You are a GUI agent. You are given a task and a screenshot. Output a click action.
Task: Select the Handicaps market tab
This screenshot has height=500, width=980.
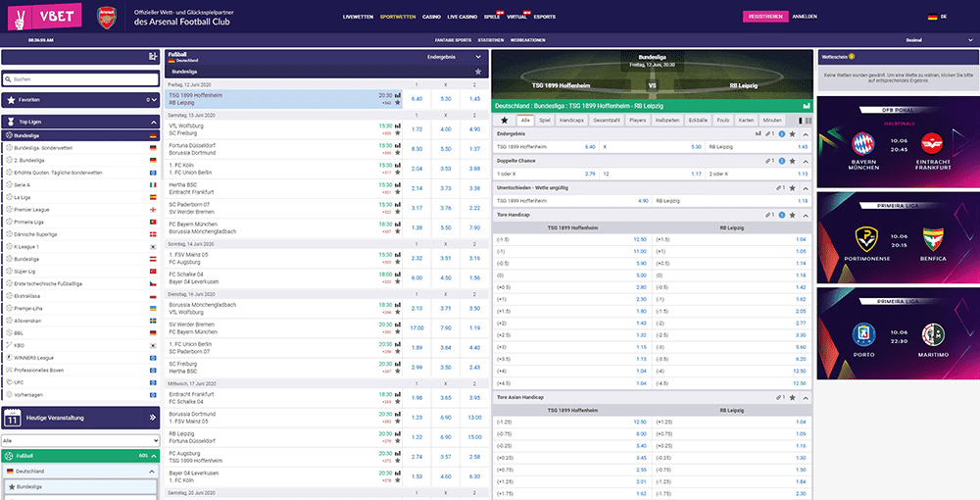(571, 120)
